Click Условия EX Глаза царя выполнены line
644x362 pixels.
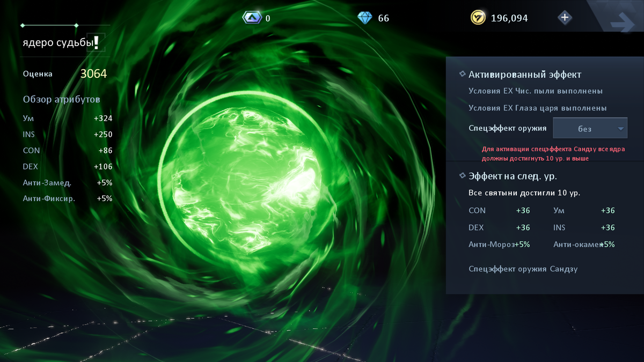(x=538, y=108)
